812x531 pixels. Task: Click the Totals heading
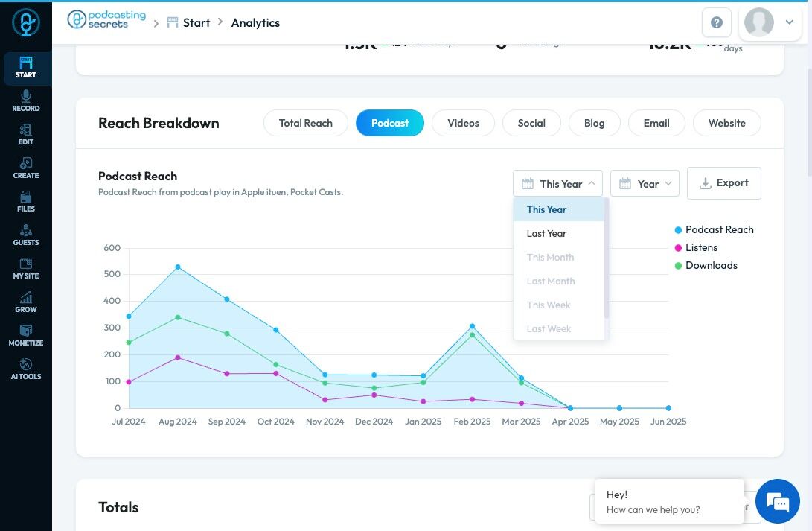point(118,507)
